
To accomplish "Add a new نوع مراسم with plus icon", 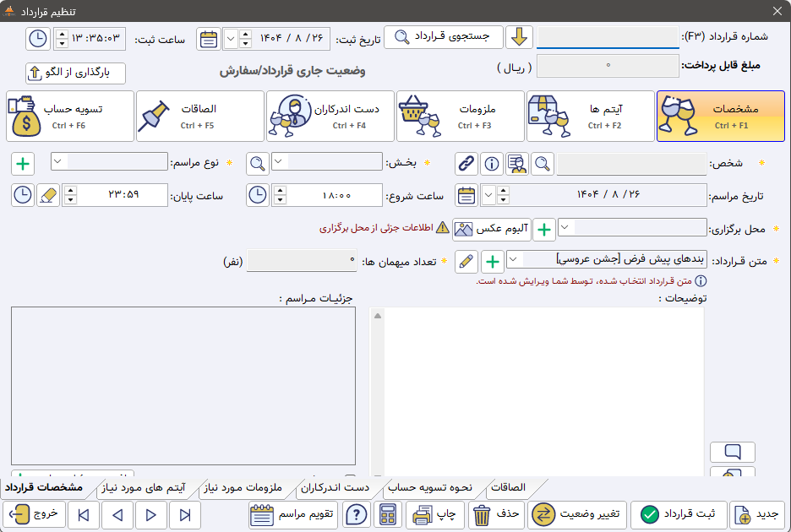I will coord(23,162).
